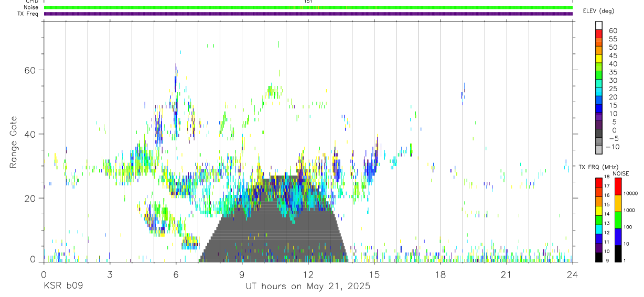Click the 'Range Gate' y-axis title
This screenshot has width=644, height=297.
14,142
